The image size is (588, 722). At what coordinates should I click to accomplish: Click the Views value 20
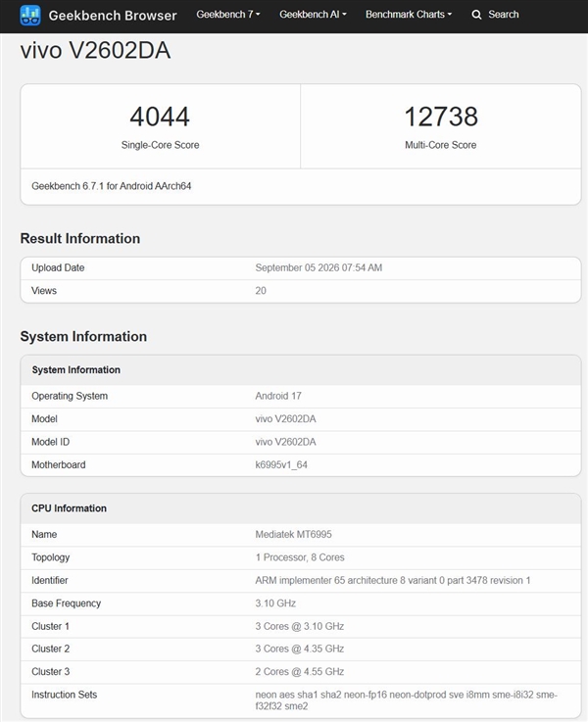(261, 291)
